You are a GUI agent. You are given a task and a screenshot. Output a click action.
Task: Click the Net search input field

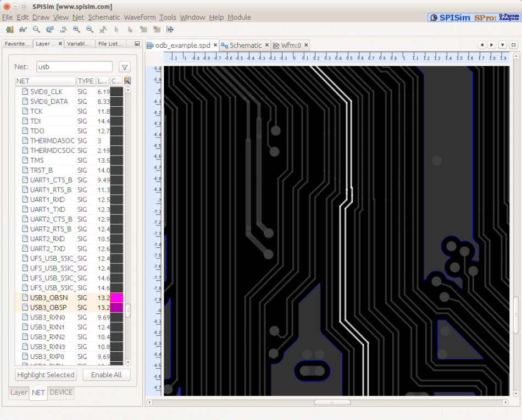tap(74, 67)
